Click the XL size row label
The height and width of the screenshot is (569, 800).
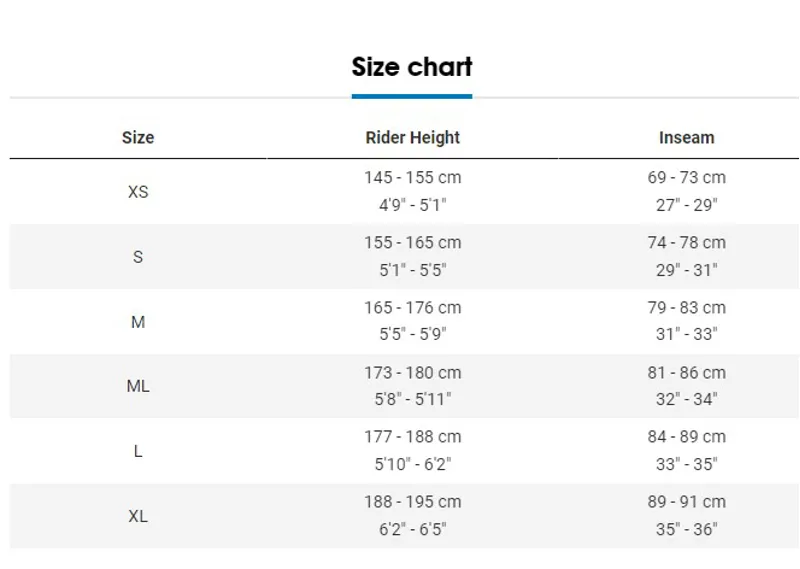[138, 516]
